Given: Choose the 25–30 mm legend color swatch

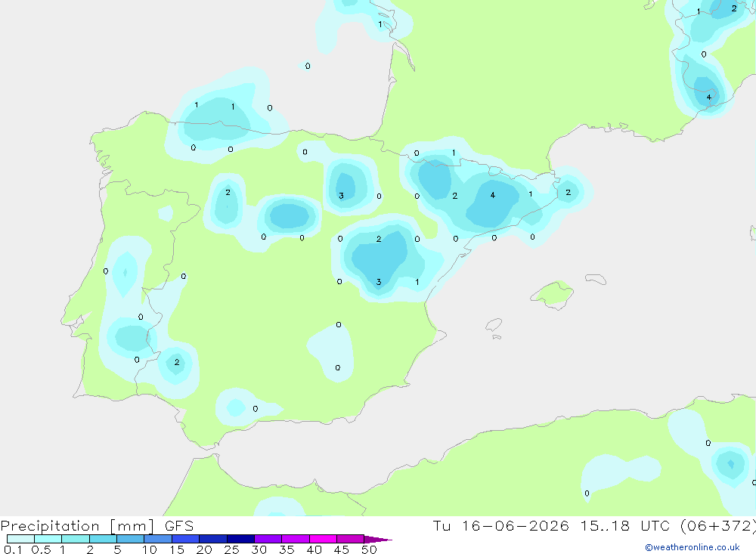Looking at the screenshot, I should point(240,539).
